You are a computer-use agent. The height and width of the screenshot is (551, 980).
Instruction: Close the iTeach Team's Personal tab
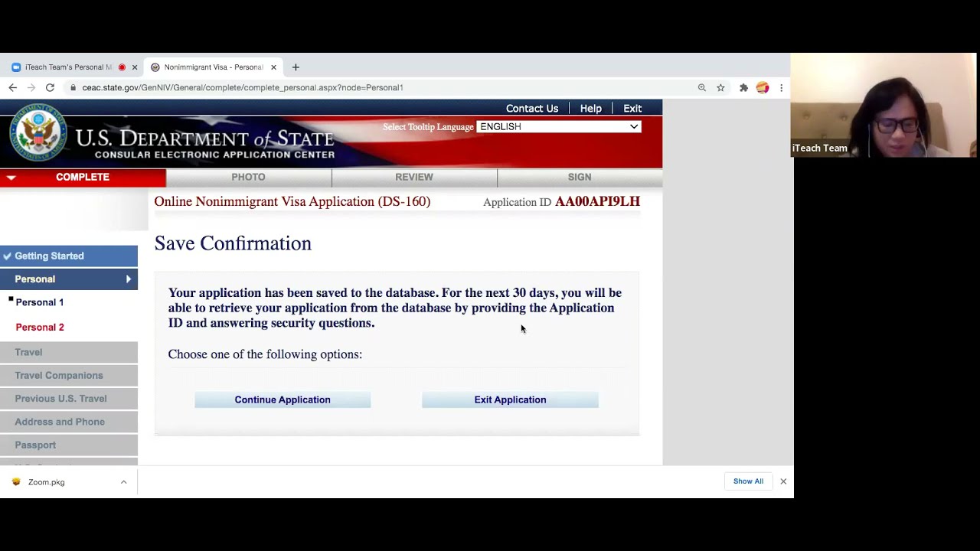pos(135,67)
